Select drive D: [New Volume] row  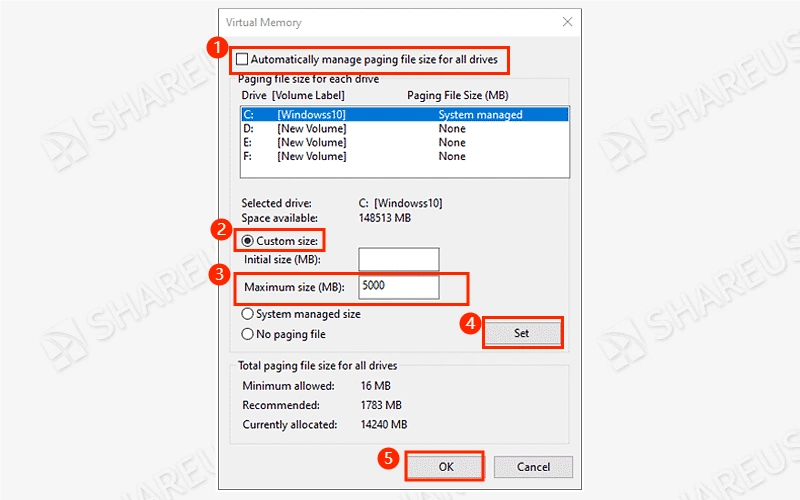coord(405,129)
